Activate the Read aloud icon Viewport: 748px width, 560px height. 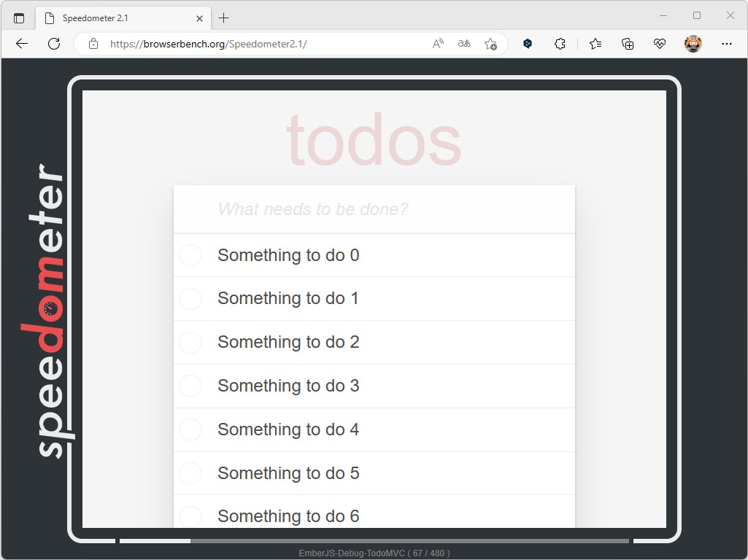point(438,44)
